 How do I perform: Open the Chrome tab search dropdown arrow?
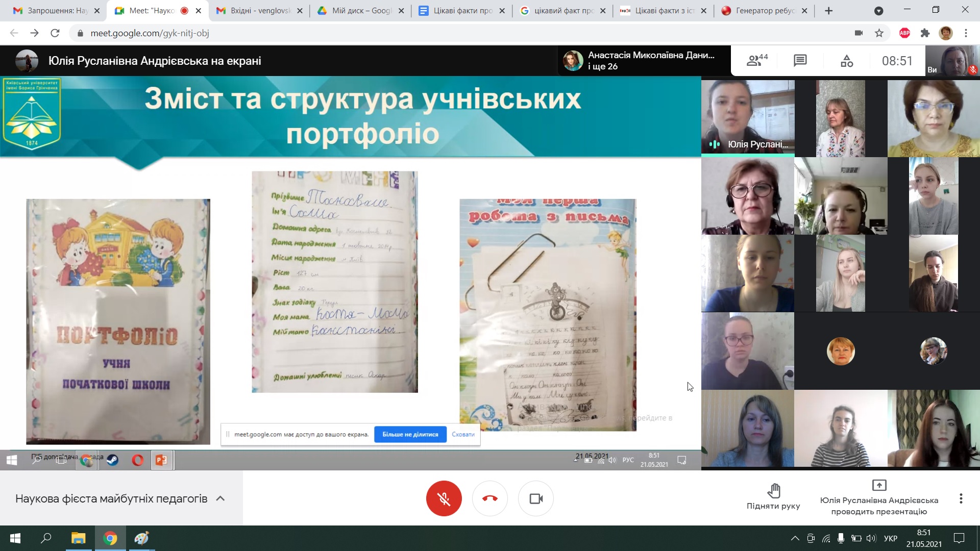click(x=878, y=11)
